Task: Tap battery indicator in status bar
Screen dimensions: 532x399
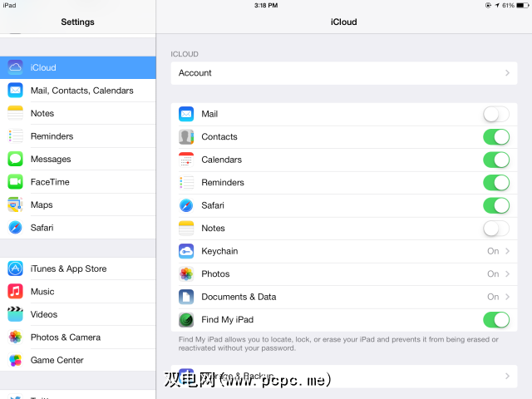Action: 522,5
